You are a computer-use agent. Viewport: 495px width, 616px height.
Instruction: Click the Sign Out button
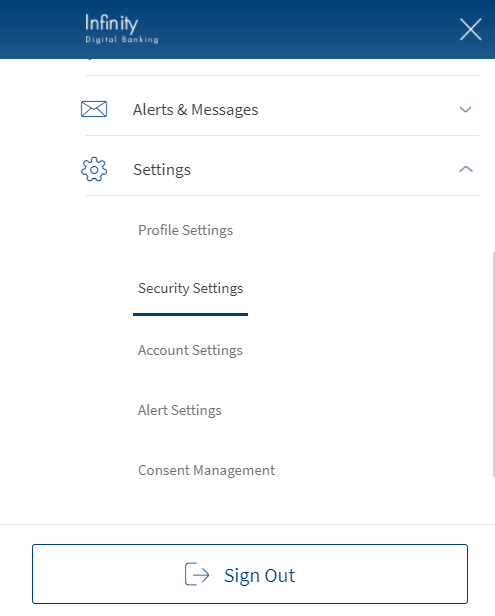(250, 574)
